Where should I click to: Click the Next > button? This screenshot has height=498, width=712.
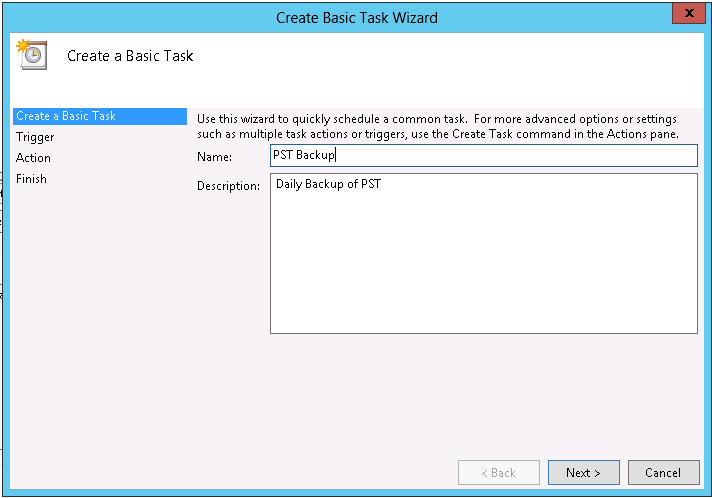(x=583, y=473)
